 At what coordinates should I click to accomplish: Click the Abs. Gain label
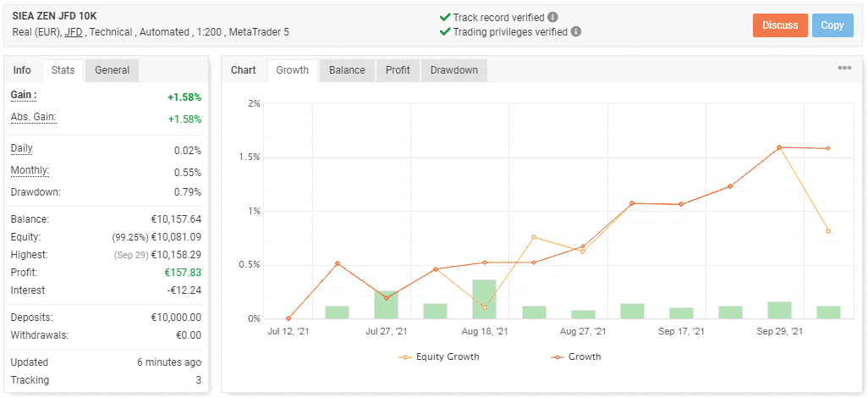[x=33, y=118]
